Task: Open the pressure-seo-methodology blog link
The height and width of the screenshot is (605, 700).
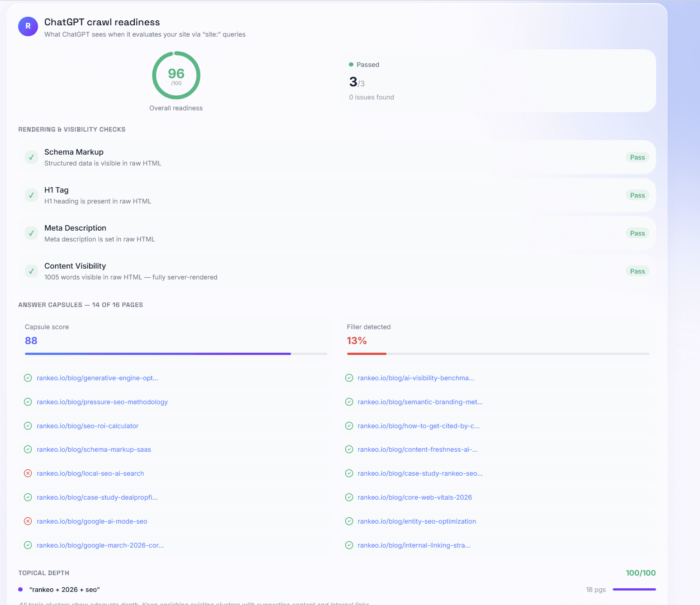Action: click(x=102, y=402)
